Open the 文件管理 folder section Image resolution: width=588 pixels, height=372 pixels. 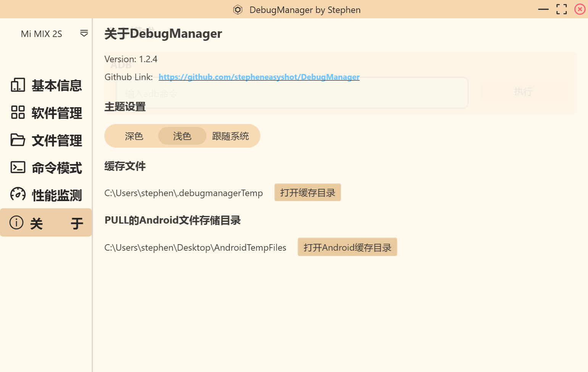(46, 140)
